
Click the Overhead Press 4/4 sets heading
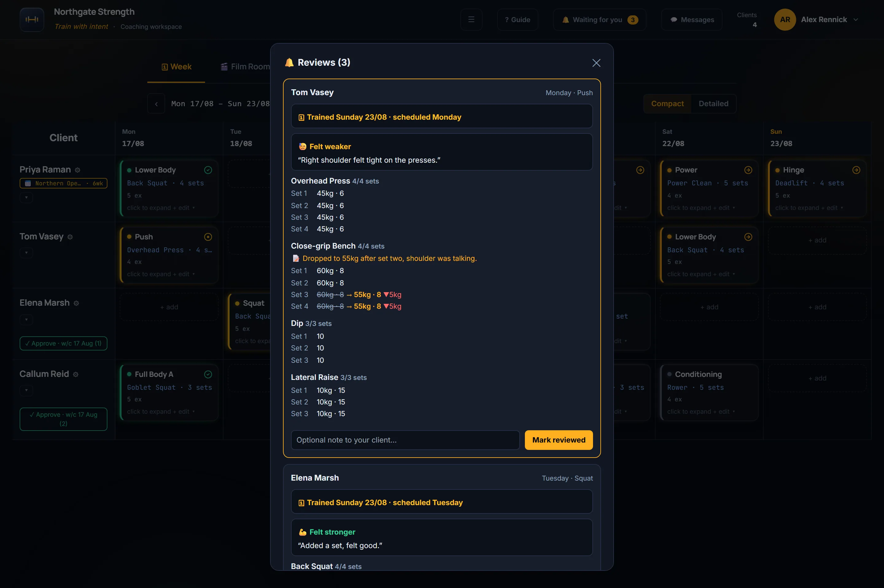tap(335, 181)
